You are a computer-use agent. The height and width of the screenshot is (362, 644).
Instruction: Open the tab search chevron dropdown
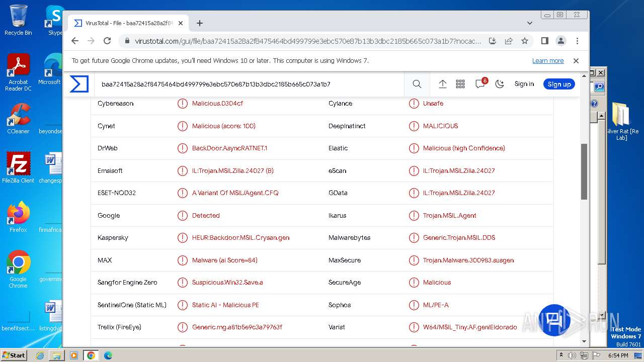click(x=530, y=23)
